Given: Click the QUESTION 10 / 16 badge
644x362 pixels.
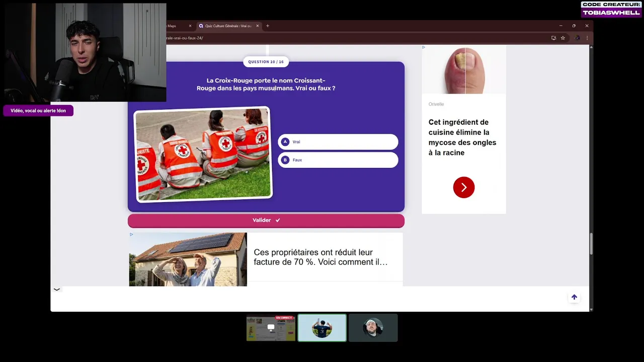Looking at the screenshot, I should point(266,62).
